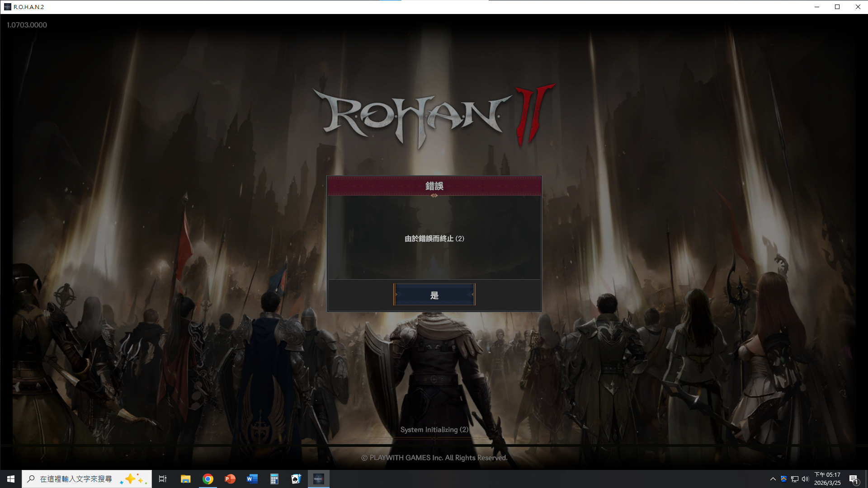Maximize the R.O.H.A.N.2 window
868x488 pixels.
click(837, 7)
